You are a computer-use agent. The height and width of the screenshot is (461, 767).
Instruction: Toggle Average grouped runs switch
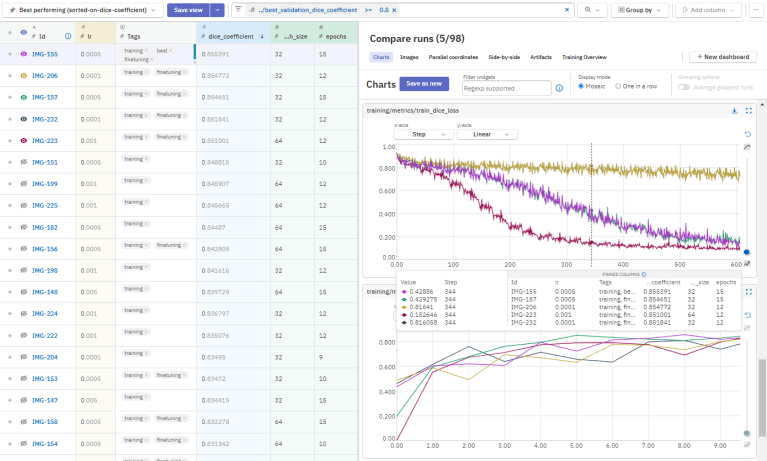(x=686, y=86)
